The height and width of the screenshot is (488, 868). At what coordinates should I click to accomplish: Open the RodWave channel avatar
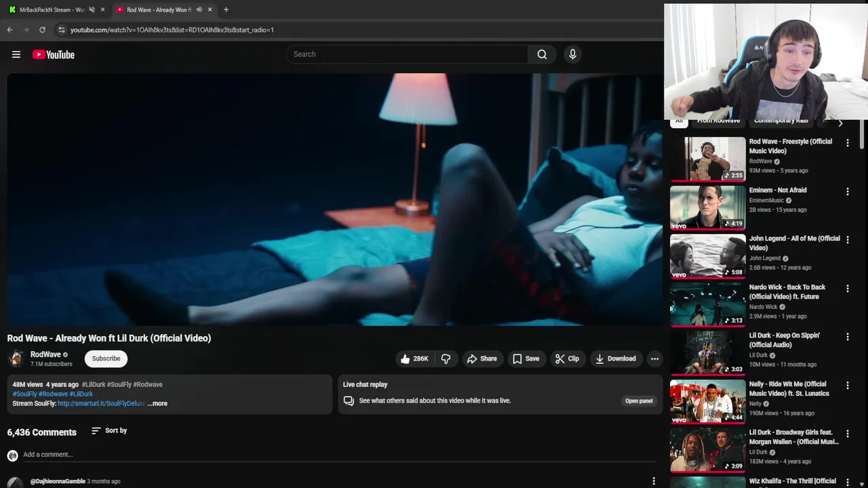coord(16,359)
